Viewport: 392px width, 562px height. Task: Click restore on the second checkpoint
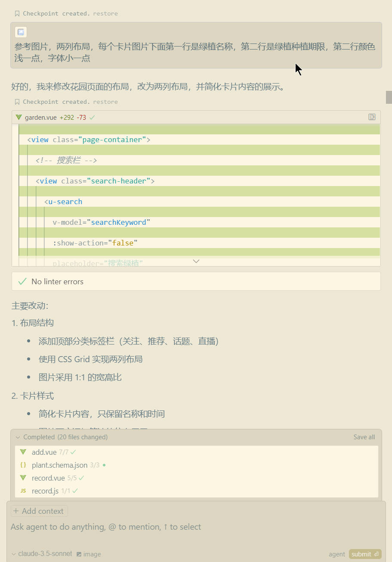[105, 102]
